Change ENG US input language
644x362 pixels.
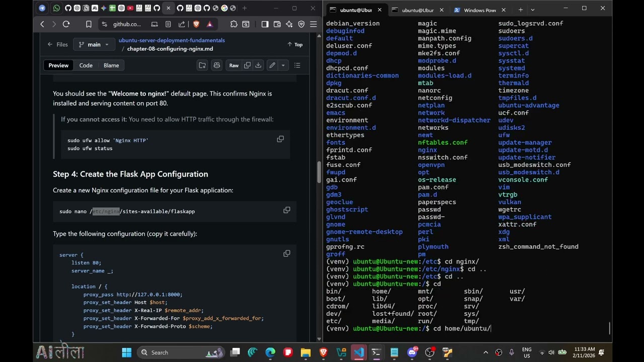click(x=527, y=352)
